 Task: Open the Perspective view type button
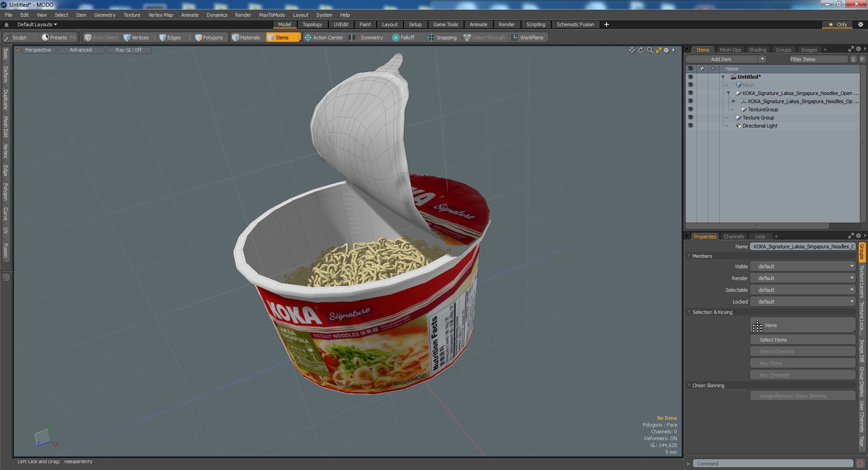[x=38, y=50]
